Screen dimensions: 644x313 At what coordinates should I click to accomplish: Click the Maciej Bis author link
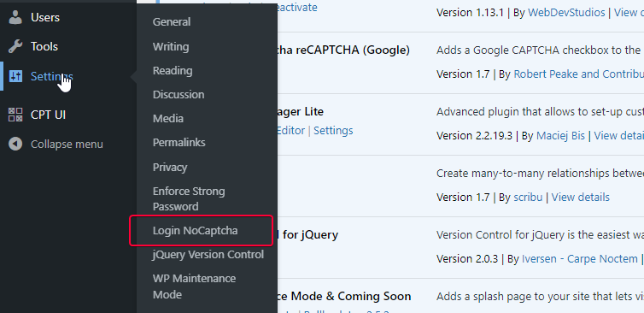[x=560, y=136]
